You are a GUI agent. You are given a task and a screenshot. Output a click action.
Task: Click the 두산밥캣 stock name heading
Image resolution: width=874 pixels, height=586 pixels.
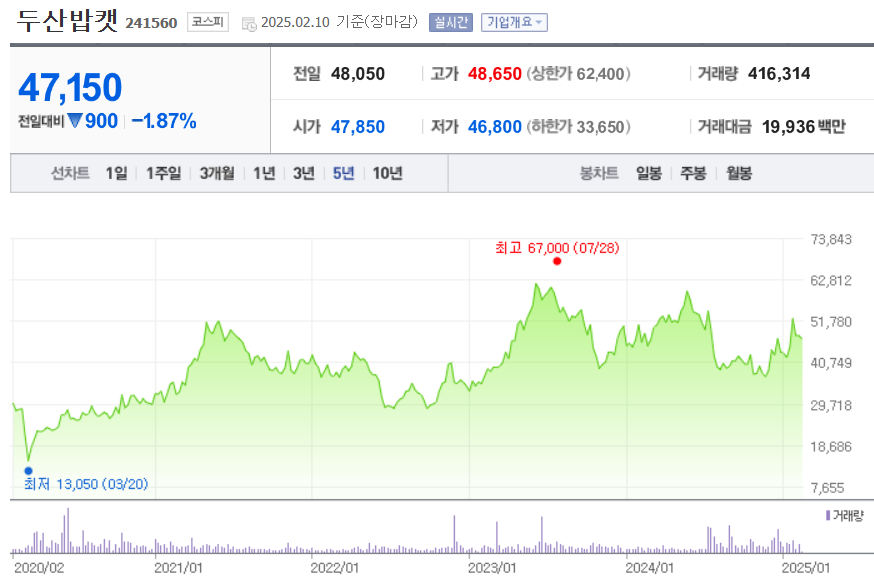click(67, 21)
